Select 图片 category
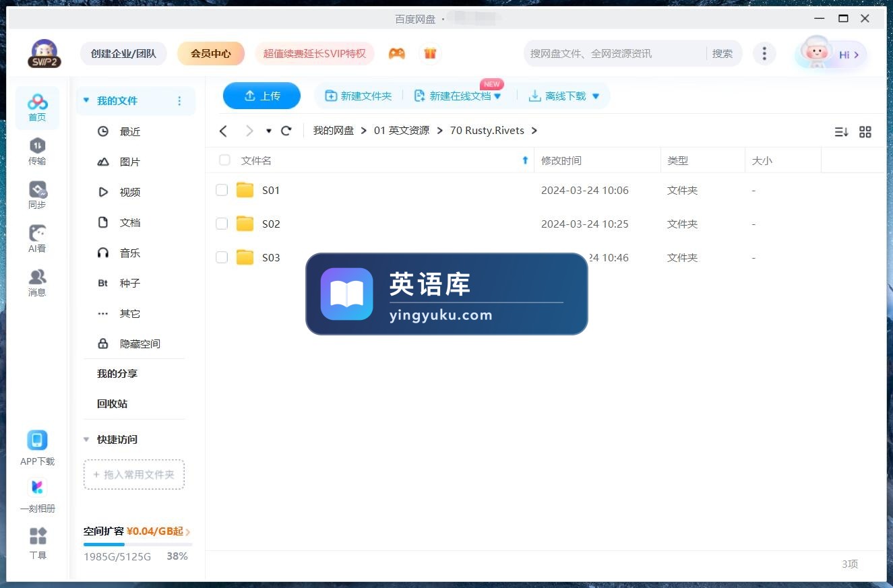 click(130, 162)
